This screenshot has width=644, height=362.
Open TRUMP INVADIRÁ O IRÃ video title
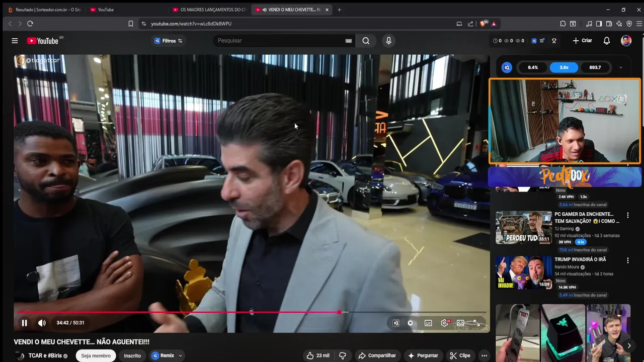(580, 259)
